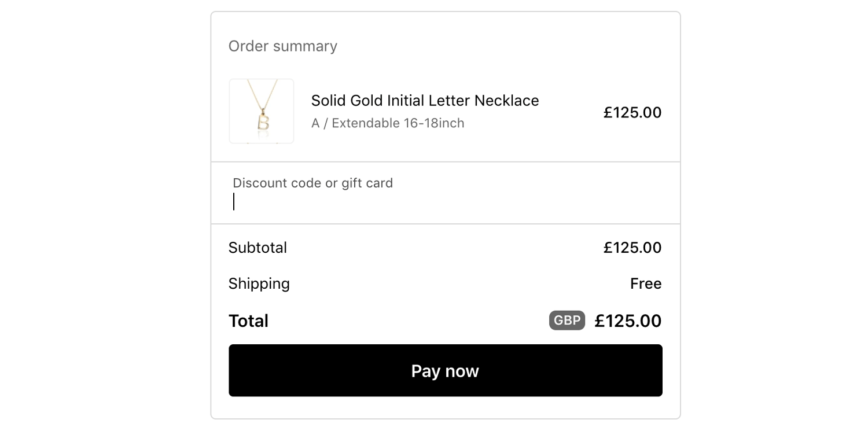
Task: Click the Free shipping value
Action: 646,284
